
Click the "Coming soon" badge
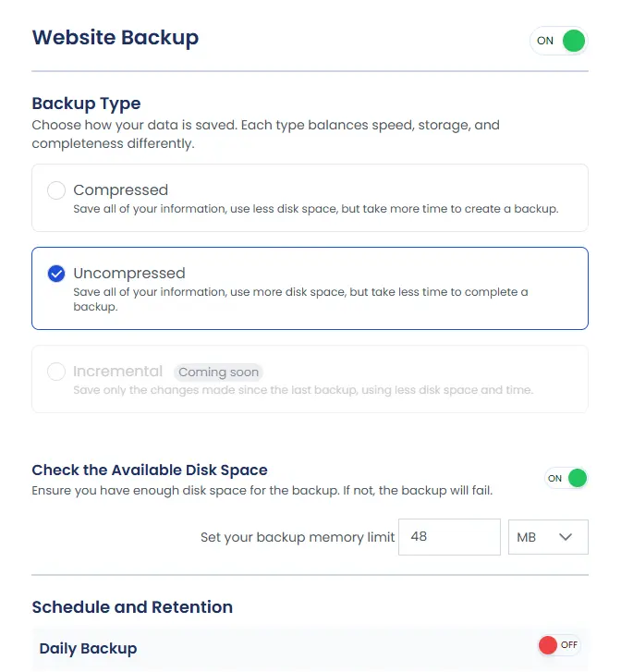218,373
